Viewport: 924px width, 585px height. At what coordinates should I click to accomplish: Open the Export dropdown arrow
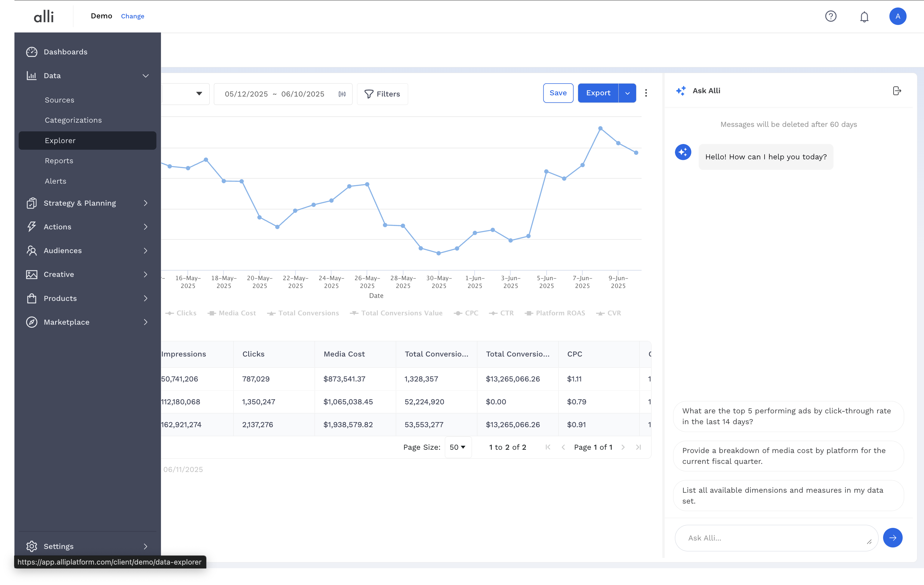[627, 93]
